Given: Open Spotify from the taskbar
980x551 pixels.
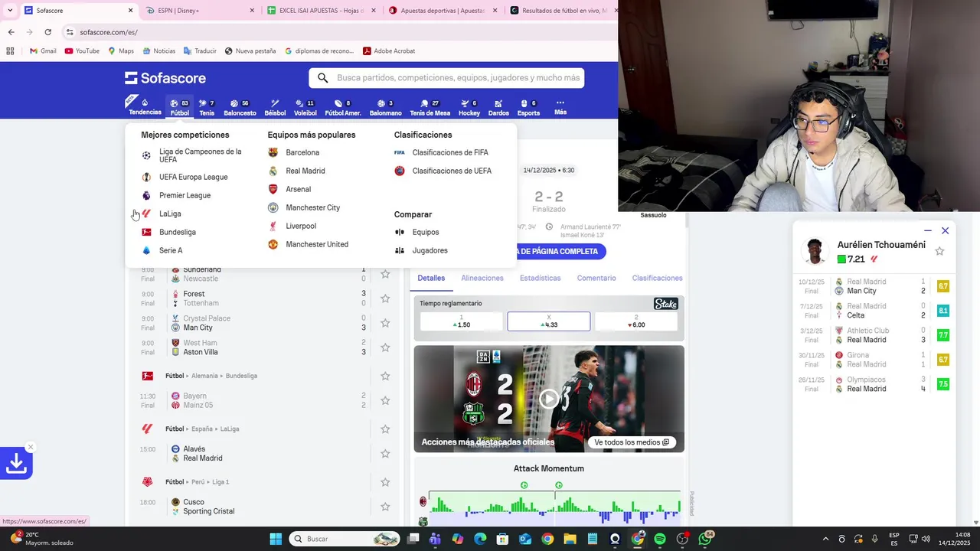Looking at the screenshot, I should point(660,539).
